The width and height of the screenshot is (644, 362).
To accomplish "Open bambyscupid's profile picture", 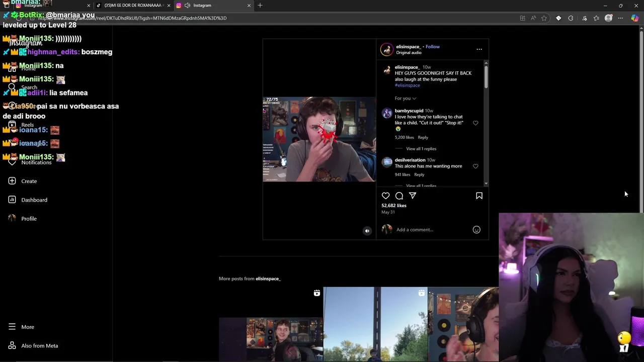I will pyautogui.click(x=387, y=113).
